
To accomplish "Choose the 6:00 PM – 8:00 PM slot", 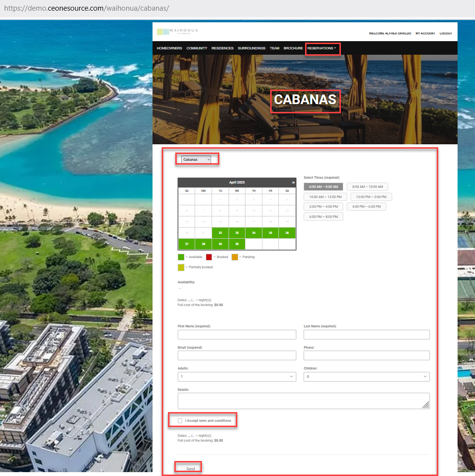I will pos(323,217).
